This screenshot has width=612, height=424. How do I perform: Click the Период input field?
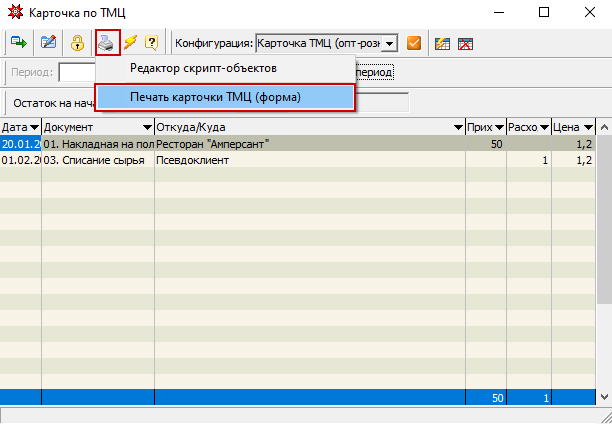click(x=76, y=72)
